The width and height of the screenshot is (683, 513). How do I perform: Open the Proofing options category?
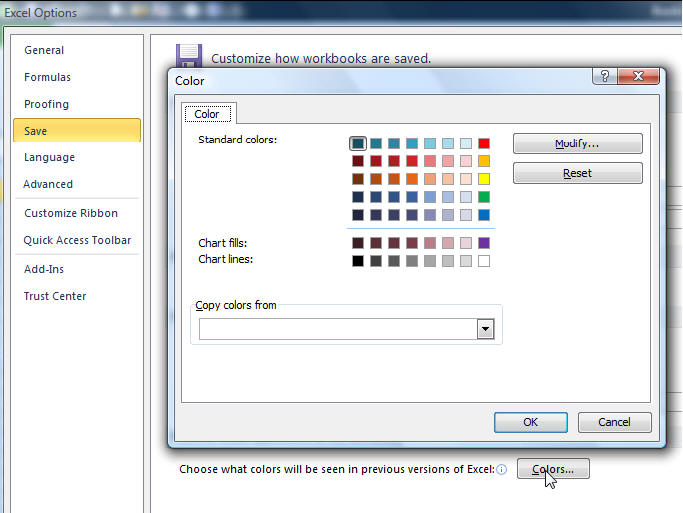click(47, 104)
